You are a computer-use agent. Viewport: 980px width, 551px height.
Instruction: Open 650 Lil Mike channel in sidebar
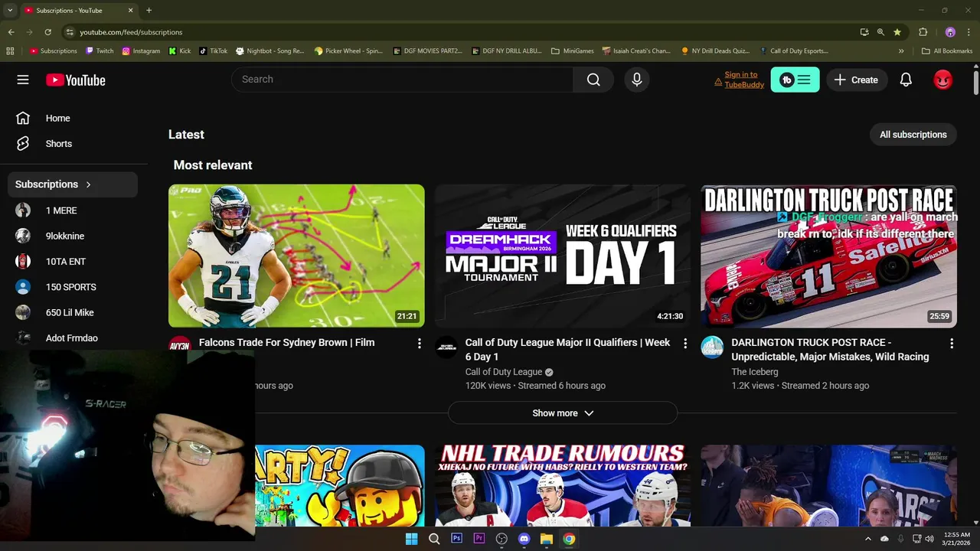73,312
